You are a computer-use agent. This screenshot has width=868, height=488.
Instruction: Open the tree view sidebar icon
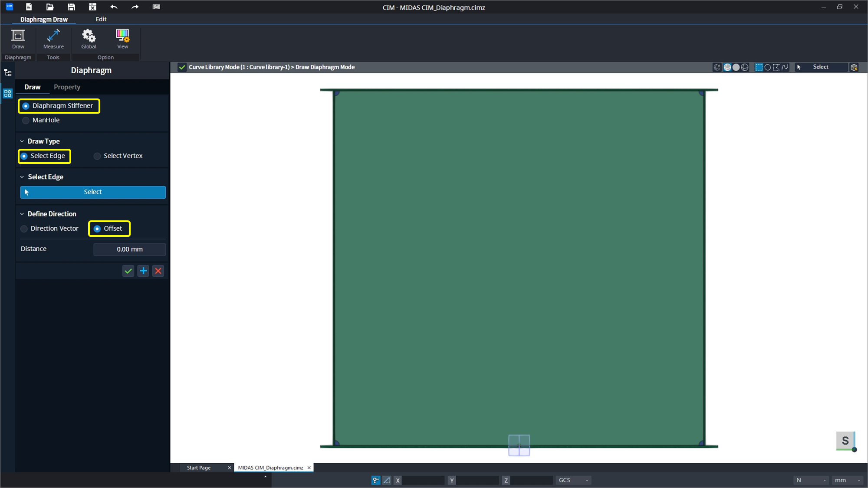8,72
